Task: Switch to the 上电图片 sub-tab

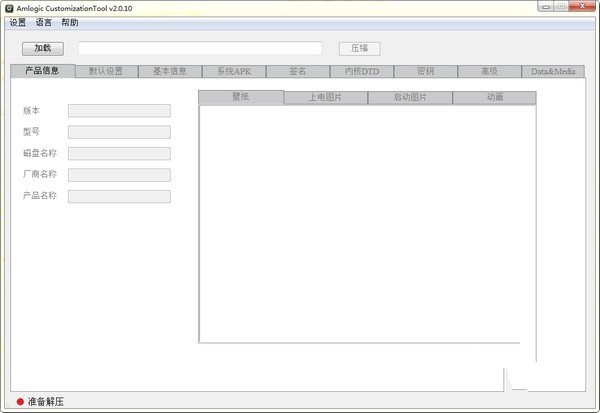Action: [326, 98]
